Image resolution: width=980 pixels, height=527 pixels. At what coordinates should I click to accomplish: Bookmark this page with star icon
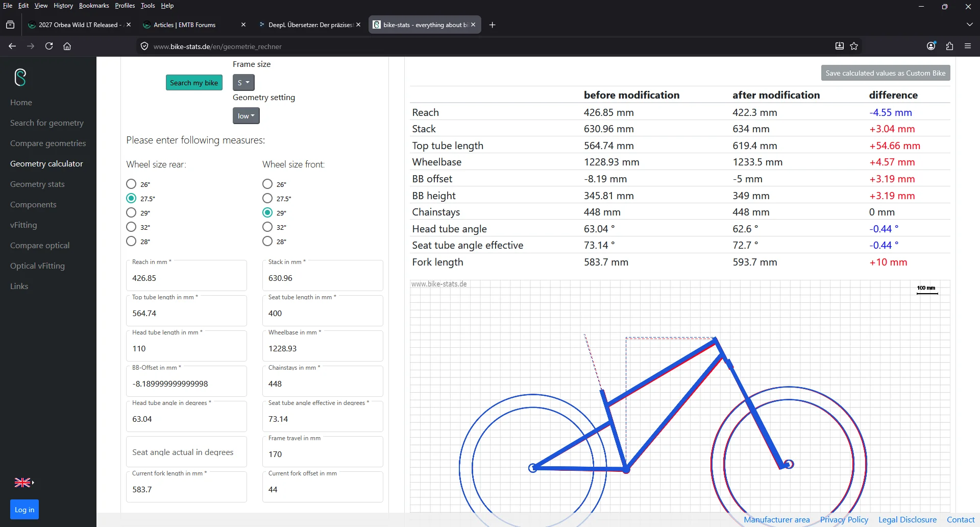pos(854,46)
